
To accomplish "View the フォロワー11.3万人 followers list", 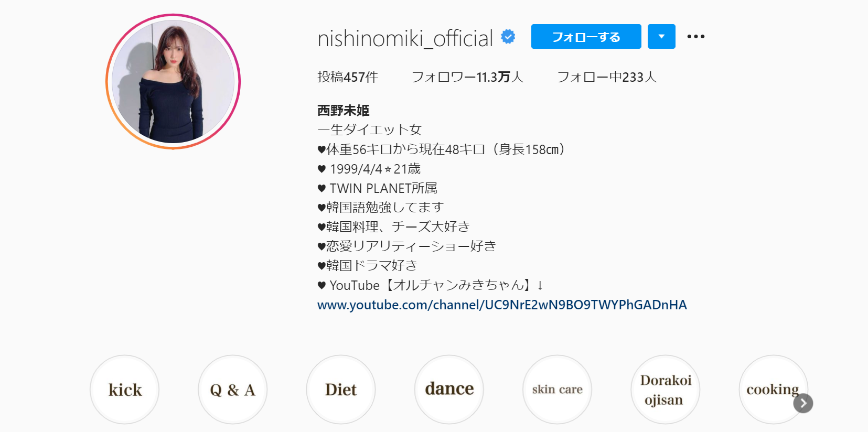I will 467,77.
